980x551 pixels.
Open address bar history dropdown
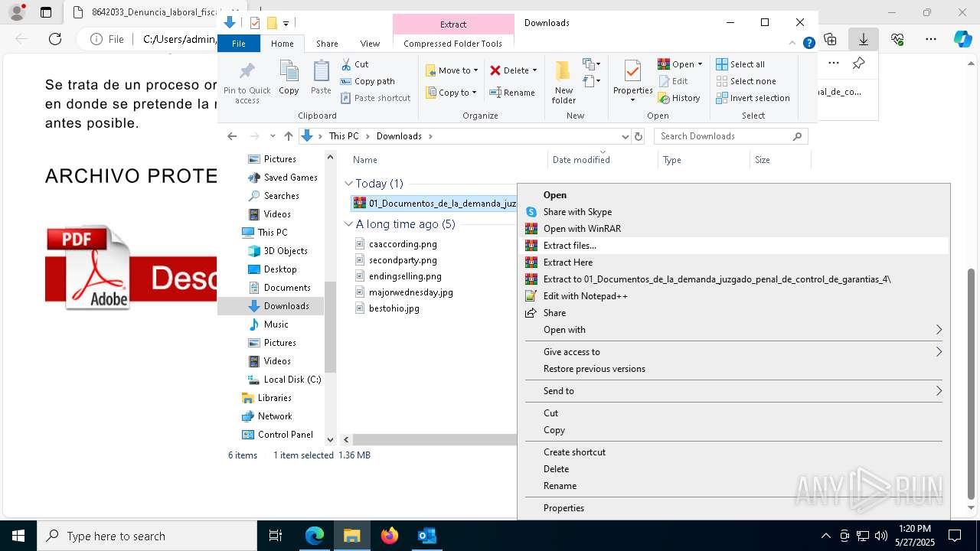625,136
